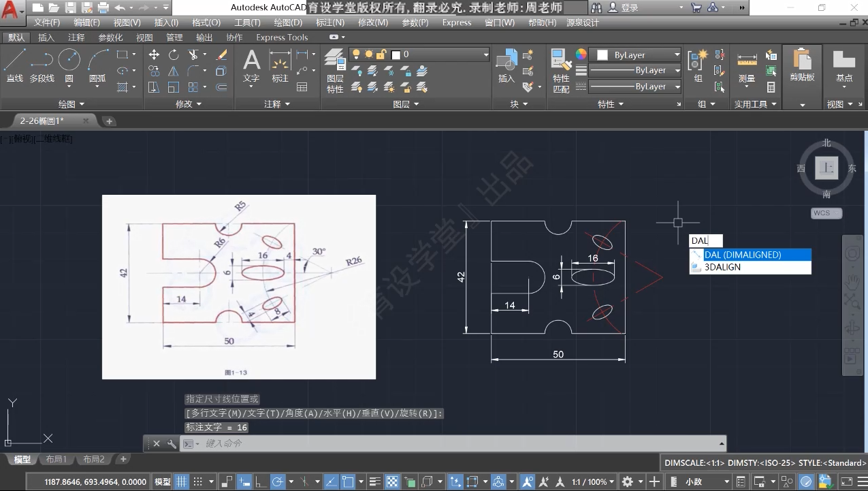Click the Group (组) icon
The height and width of the screenshot is (491, 868).
[x=698, y=65]
